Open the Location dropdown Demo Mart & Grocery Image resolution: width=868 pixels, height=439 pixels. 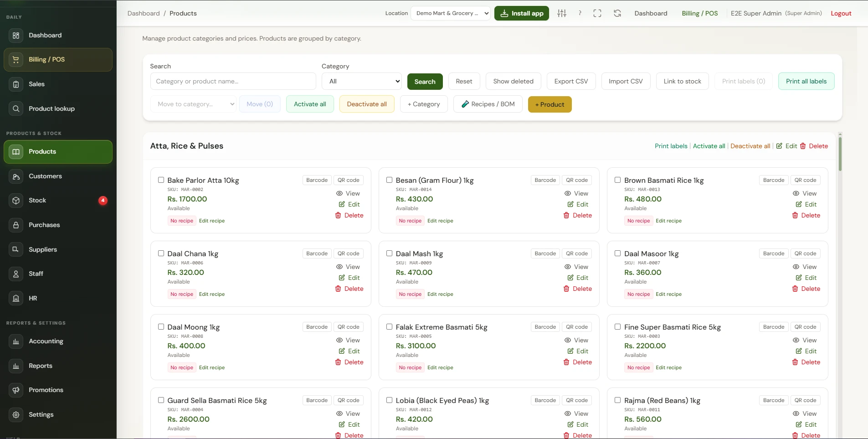[x=451, y=13]
